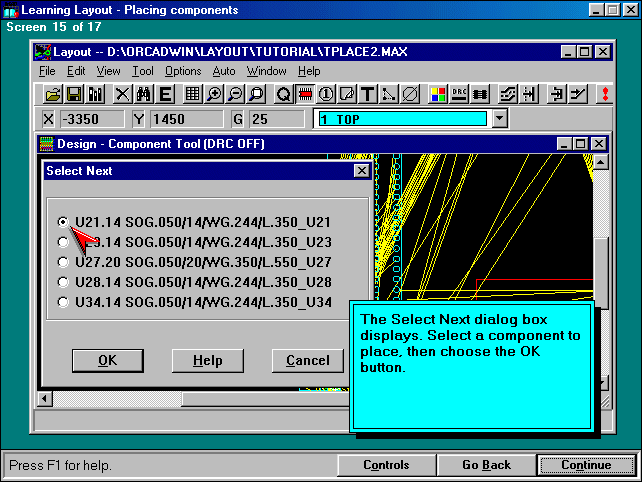The image size is (642, 482).
Task: Select the U34.14 component radio button
Action: (x=64, y=302)
